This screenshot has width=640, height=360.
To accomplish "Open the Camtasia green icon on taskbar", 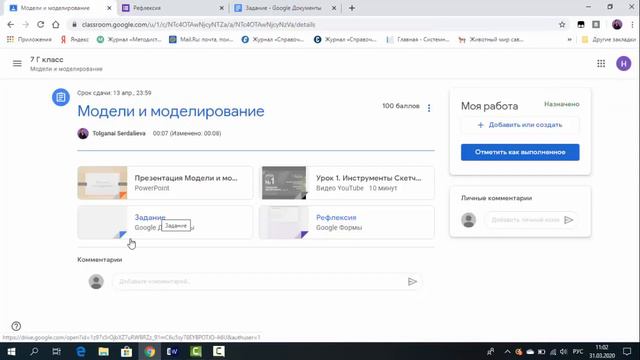I will [x=196, y=351].
